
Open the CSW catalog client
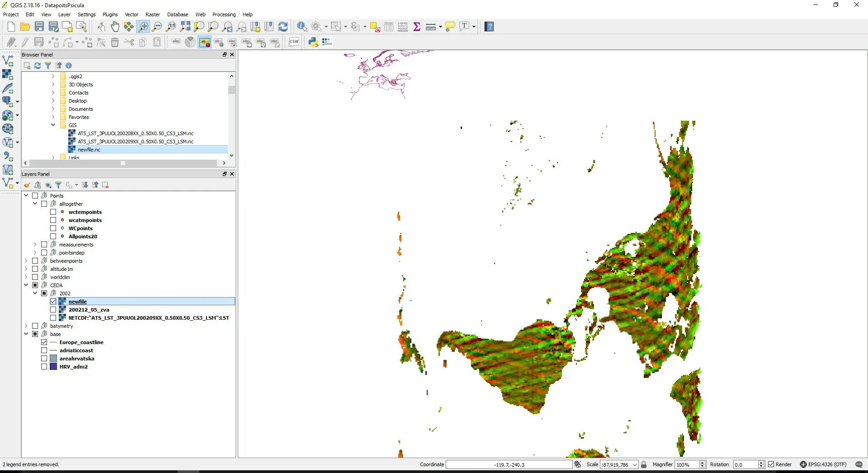294,42
